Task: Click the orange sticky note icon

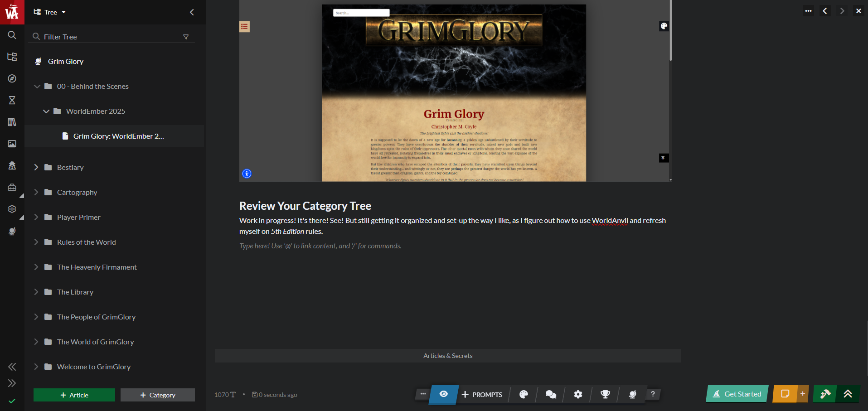Action: [x=785, y=394]
